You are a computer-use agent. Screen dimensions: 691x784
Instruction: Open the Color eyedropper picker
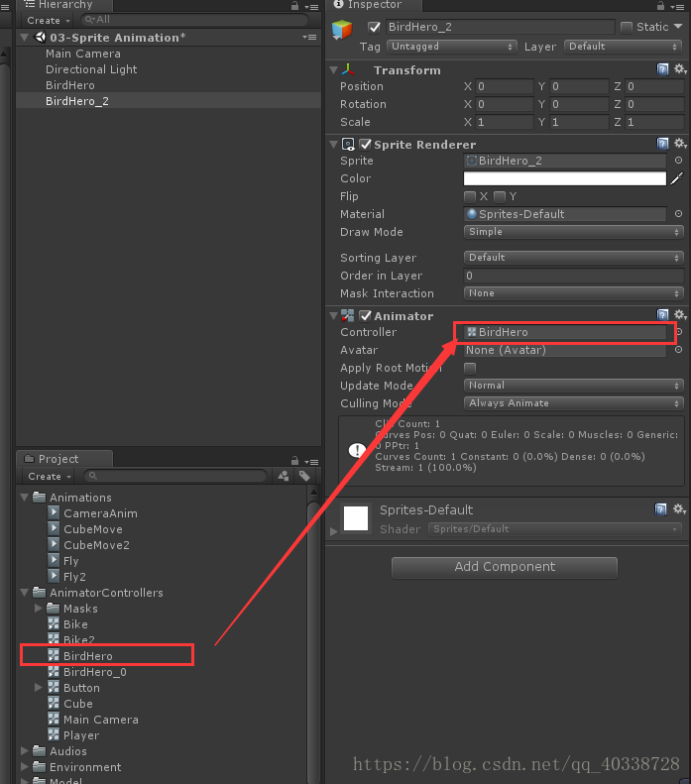coord(677,178)
